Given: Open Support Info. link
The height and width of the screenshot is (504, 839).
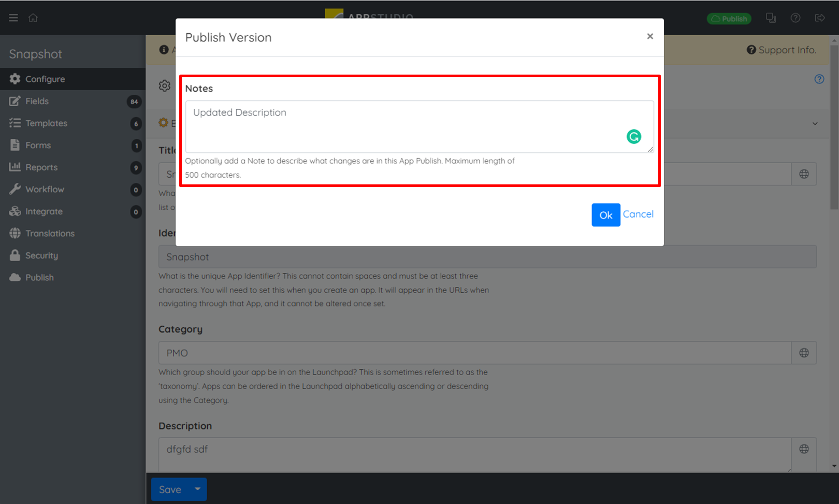Looking at the screenshot, I should (782, 50).
